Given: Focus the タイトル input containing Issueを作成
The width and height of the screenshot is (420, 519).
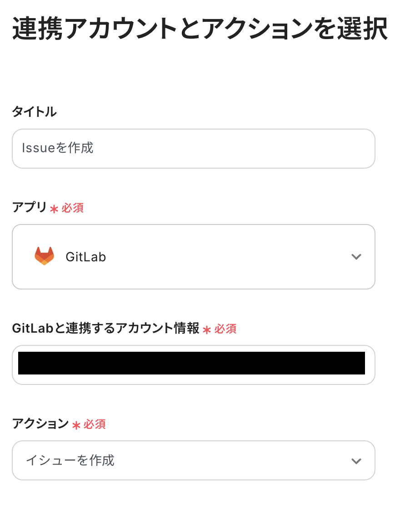Looking at the screenshot, I should (58, 148).
